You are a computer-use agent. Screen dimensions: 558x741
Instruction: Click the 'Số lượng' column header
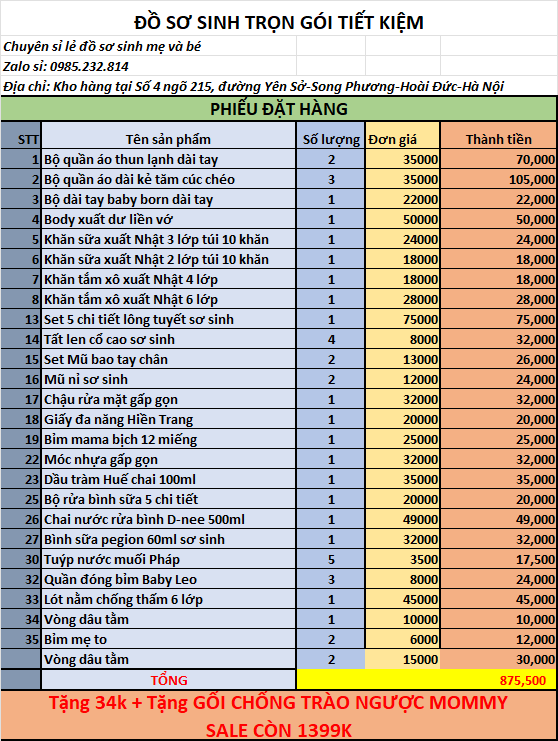pos(331,135)
